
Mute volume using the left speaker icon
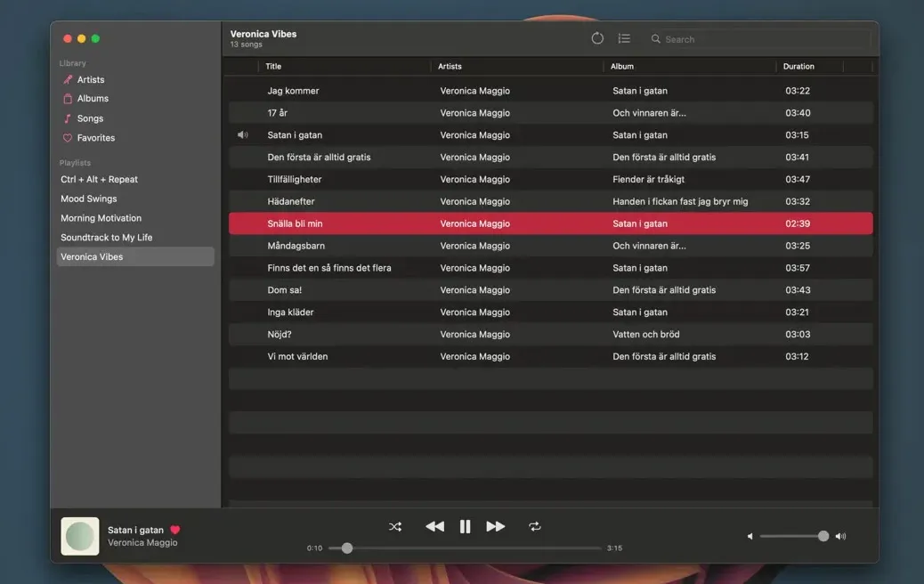click(x=750, y=537)
